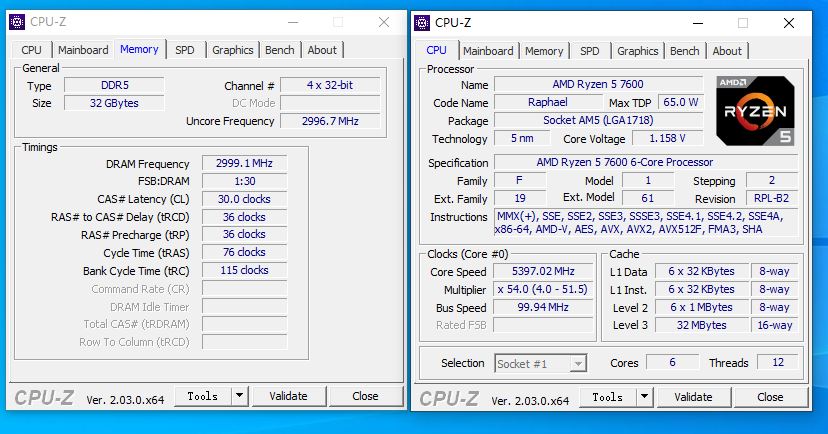Click the Level 3 associativity 16-way

775,325
